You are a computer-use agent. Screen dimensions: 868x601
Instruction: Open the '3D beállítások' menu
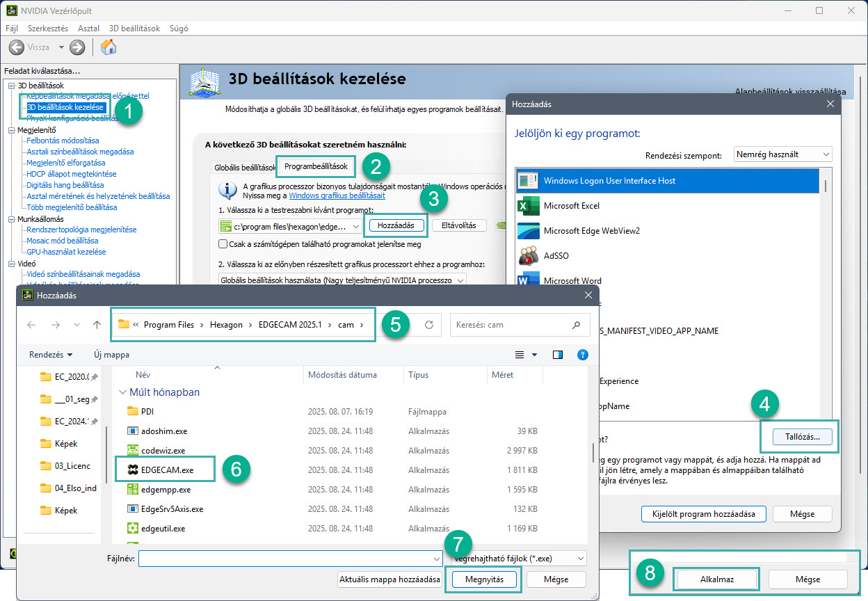(x=134, y=29)
